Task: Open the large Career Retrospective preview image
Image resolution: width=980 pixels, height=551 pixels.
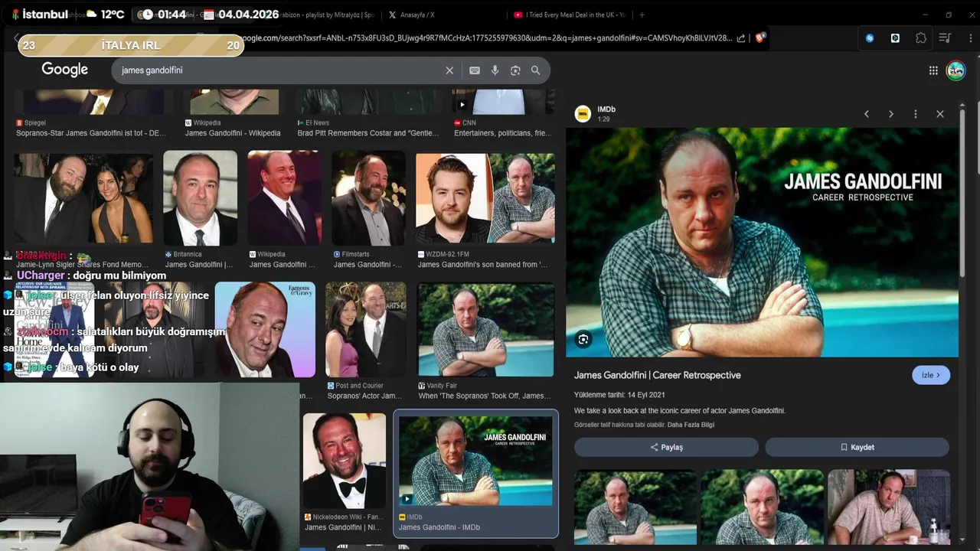Action: pyautogui.click(x=762, y=242)
